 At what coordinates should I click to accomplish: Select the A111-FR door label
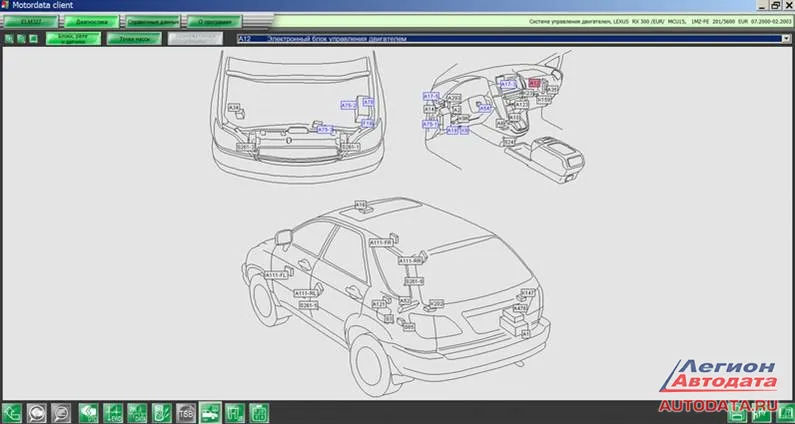pos(381,243)
